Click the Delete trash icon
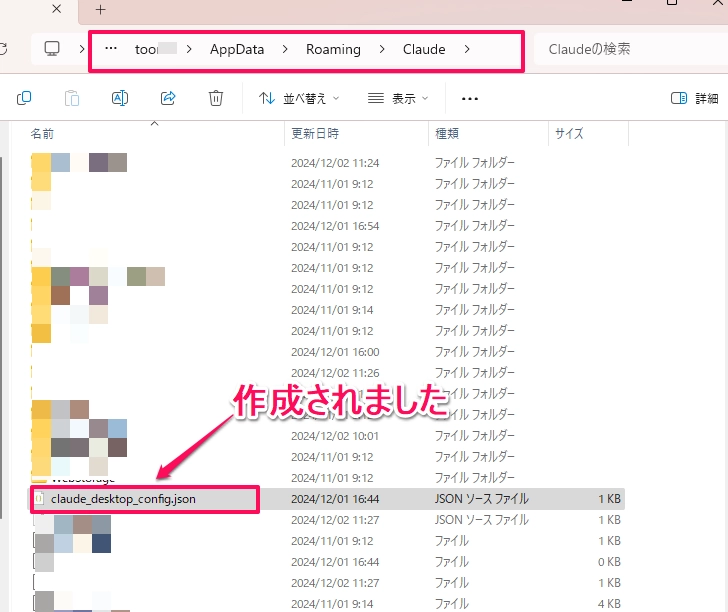Viewport: 728px width, 612px height. tap(216, 98)
